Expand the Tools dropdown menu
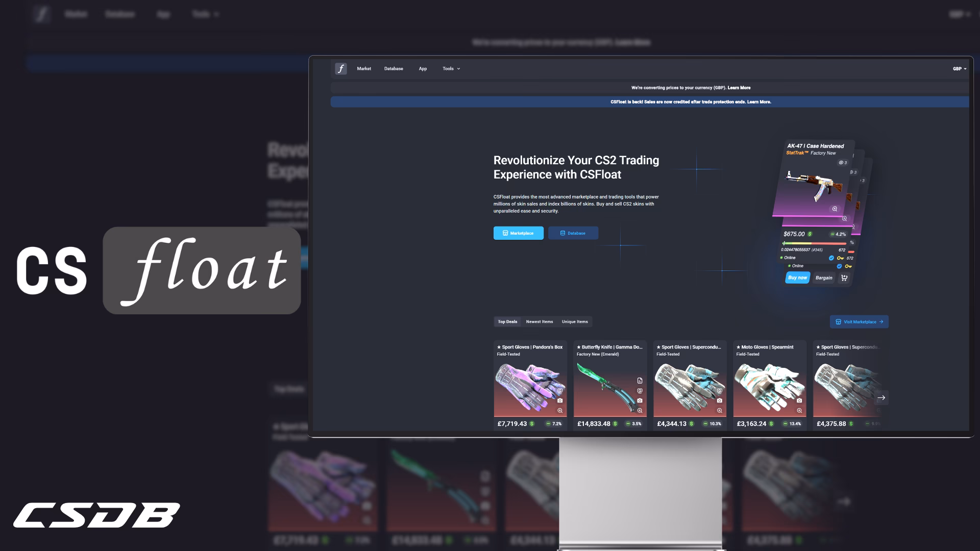980x551 pixels. (x=451, y=68)
